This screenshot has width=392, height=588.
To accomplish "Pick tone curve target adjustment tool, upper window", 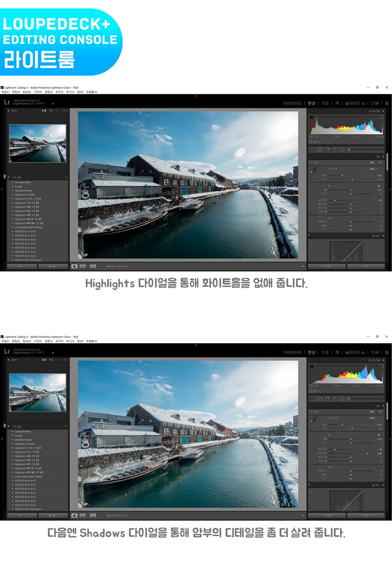I will pyautogui.click(x=311, y=243).
